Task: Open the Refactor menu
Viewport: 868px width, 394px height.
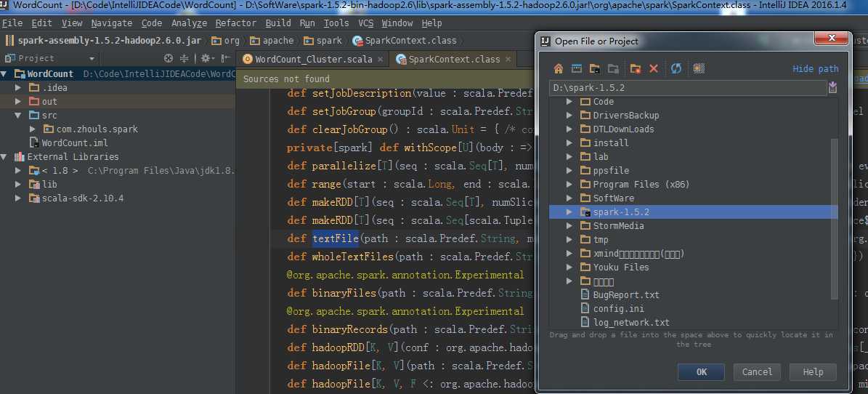Action: click(x=236, y=23)
